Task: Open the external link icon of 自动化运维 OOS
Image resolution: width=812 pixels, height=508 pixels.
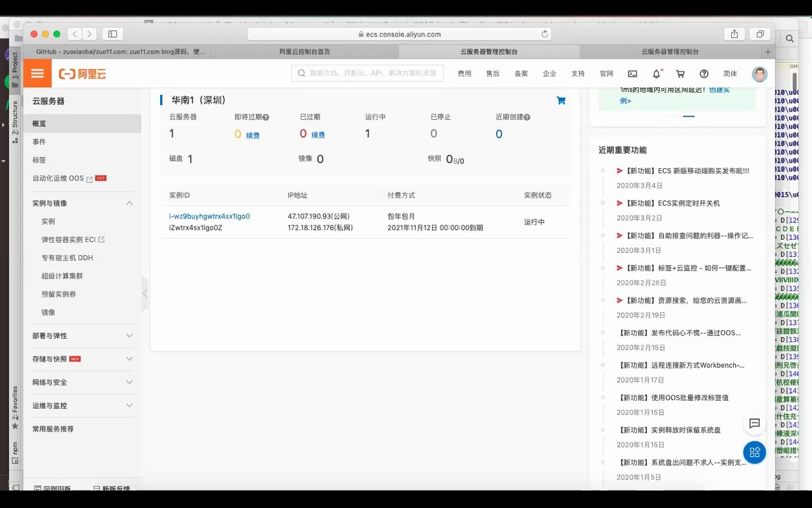Action: pyautogui.click(x=89, y=179)
